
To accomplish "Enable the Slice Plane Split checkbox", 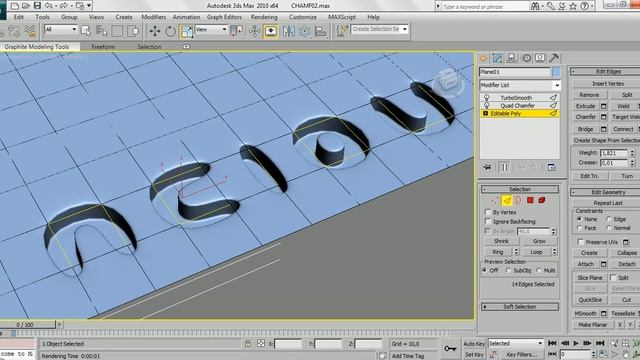I will coord(613,278).
